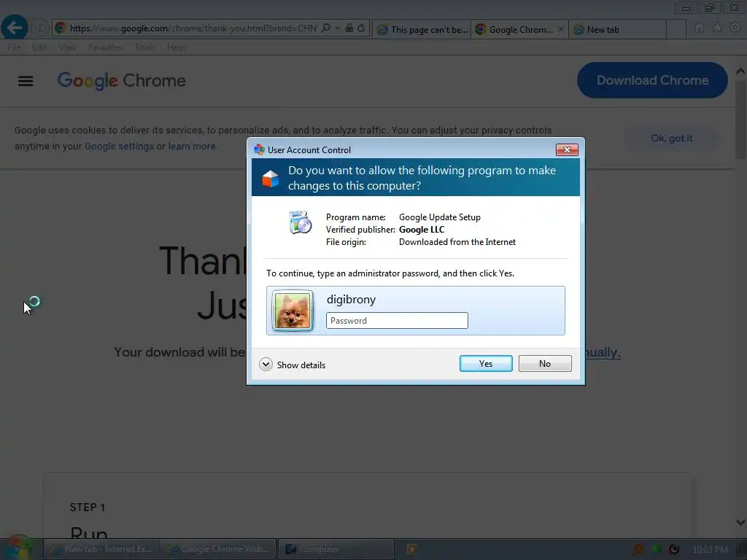
Task: Open the Help menu
Action: 176,47
